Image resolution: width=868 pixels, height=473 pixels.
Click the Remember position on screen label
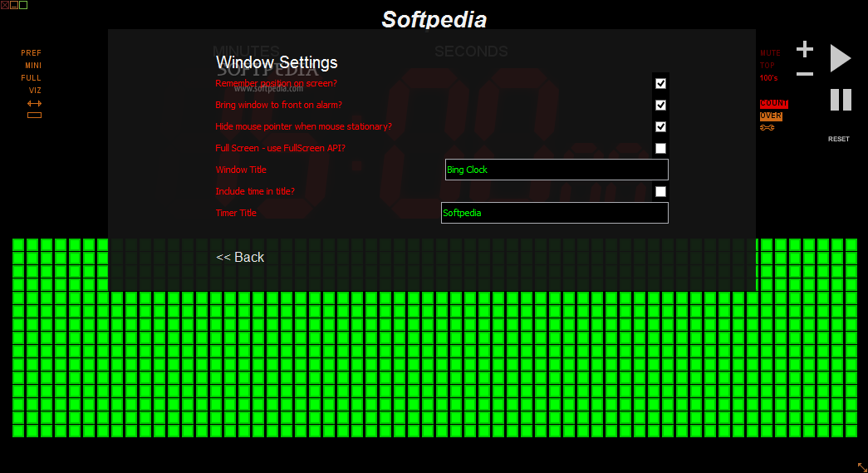(x=277, y=84)
